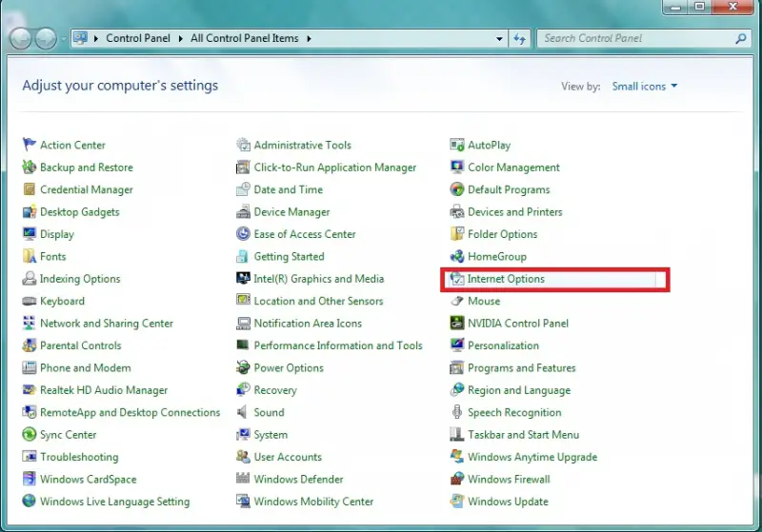Viewport: 762px width, 532px height.
Task: Click the Backup and Restore icon
Action: click(30, 167)
